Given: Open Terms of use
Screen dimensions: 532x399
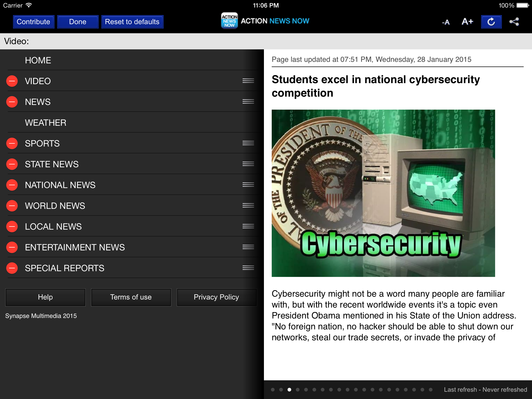Looking at the screenshot, I should point(131,297).
